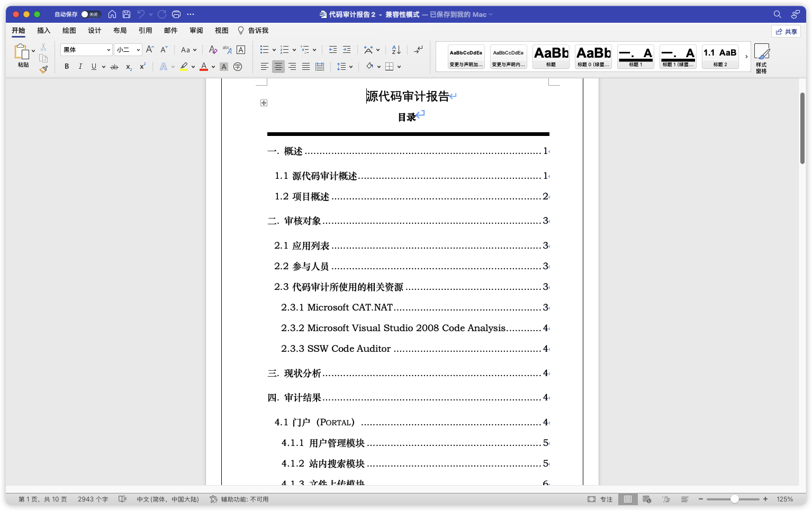Toggle center text alignment
Image resolution: width=812 pixels, height=511 pixels.
click(278, 67)
